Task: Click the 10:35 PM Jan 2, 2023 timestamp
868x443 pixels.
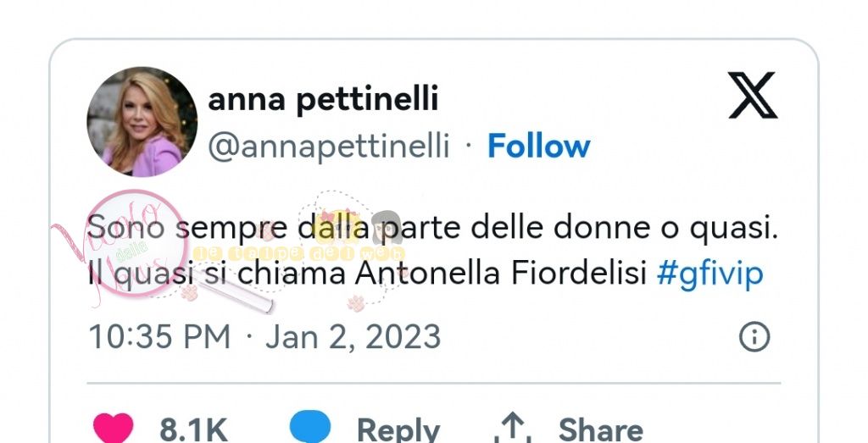Action: pyautogui.click(x=264, y=337)
